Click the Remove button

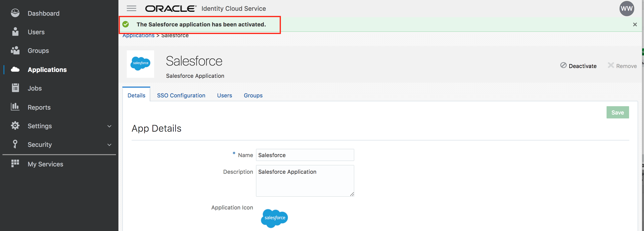tap(622, 66)
